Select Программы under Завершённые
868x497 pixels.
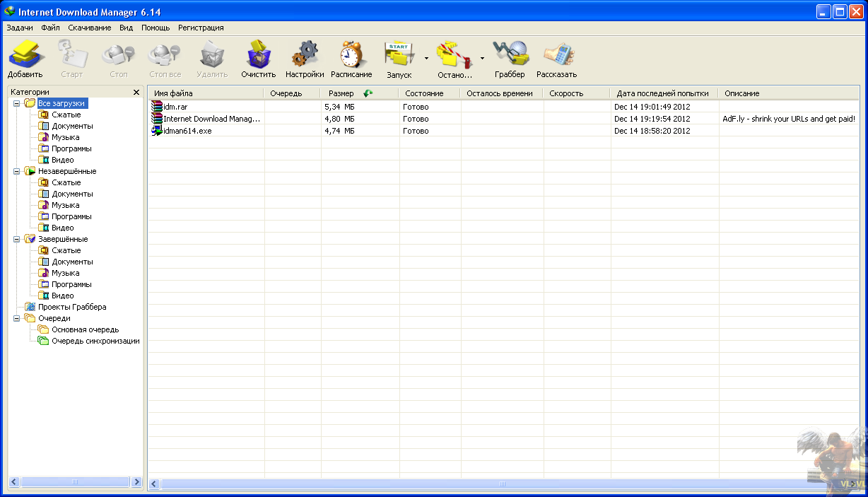(71, 284)
